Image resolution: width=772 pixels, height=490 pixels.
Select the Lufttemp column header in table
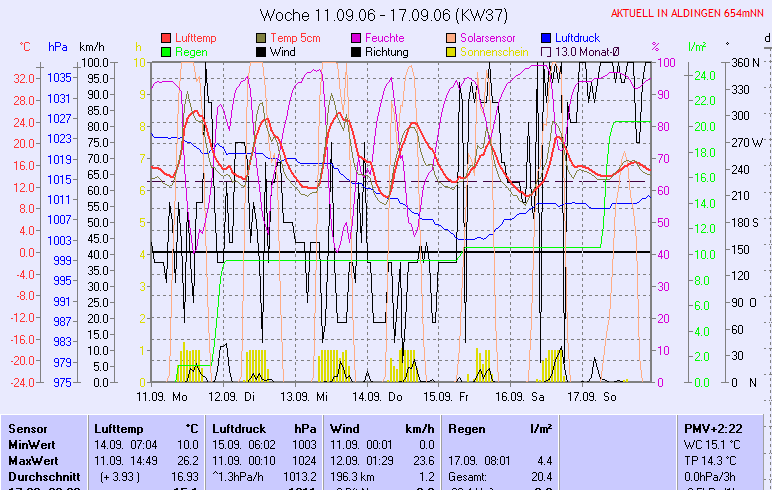click(x=144, y=428)
